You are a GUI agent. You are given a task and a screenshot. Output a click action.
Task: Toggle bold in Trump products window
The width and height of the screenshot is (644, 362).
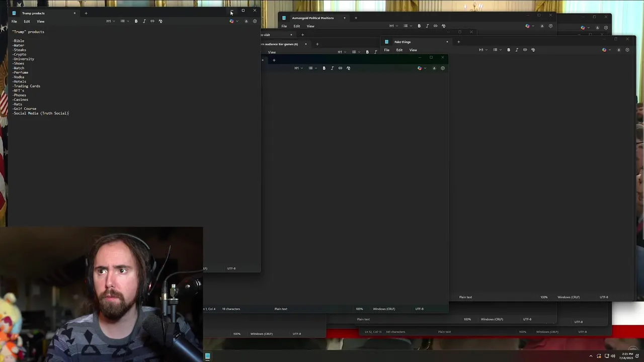click(x=136, y=21)
